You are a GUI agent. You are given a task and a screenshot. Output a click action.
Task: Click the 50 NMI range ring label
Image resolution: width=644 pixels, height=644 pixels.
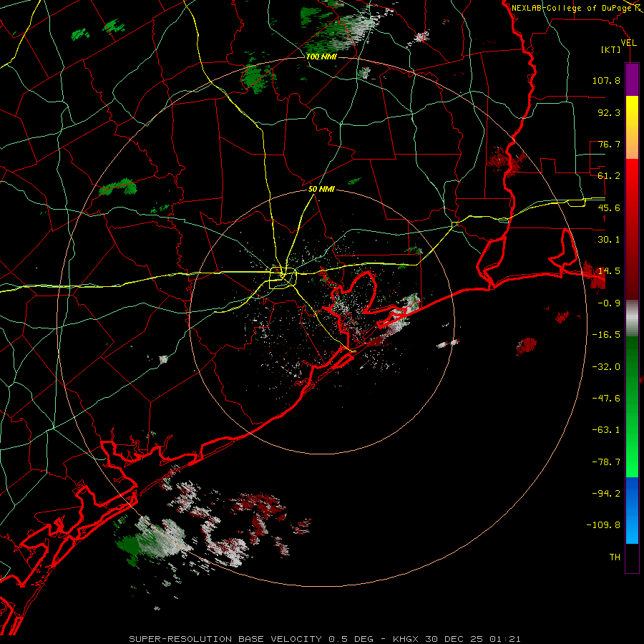tap(321, 190)
